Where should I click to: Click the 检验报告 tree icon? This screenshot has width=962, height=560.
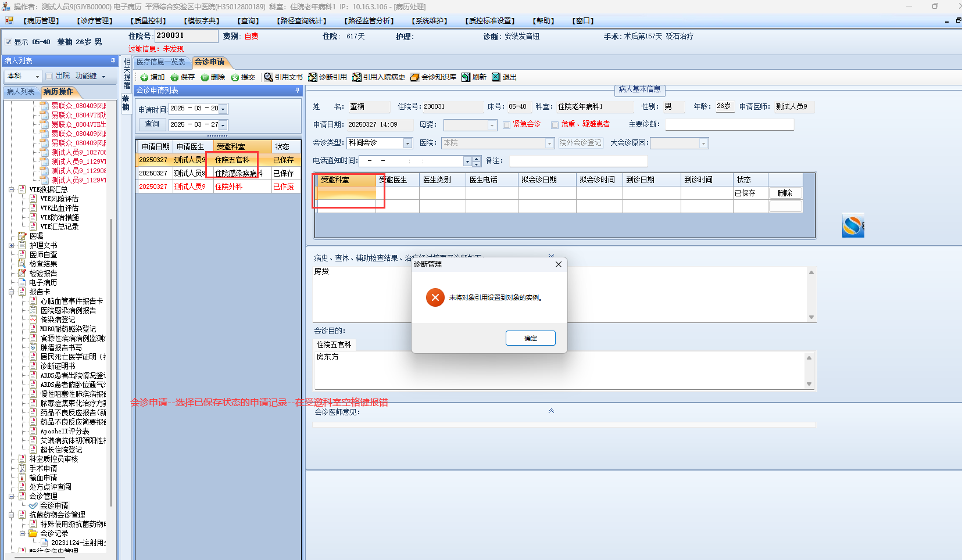point(22,273)
